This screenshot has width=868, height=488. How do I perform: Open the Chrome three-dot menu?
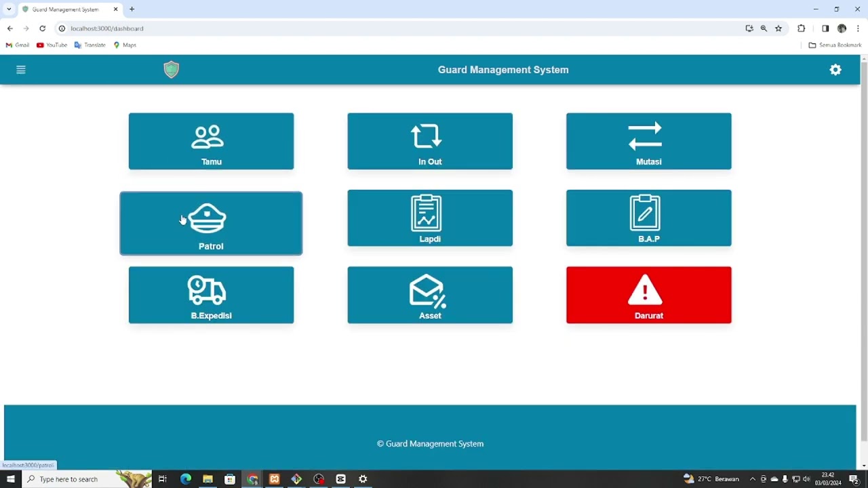click(x=858, y=28)
